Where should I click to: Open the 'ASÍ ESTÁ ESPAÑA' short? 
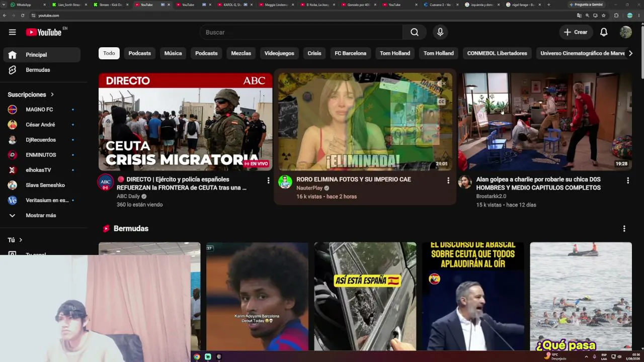tap(365, 296)
